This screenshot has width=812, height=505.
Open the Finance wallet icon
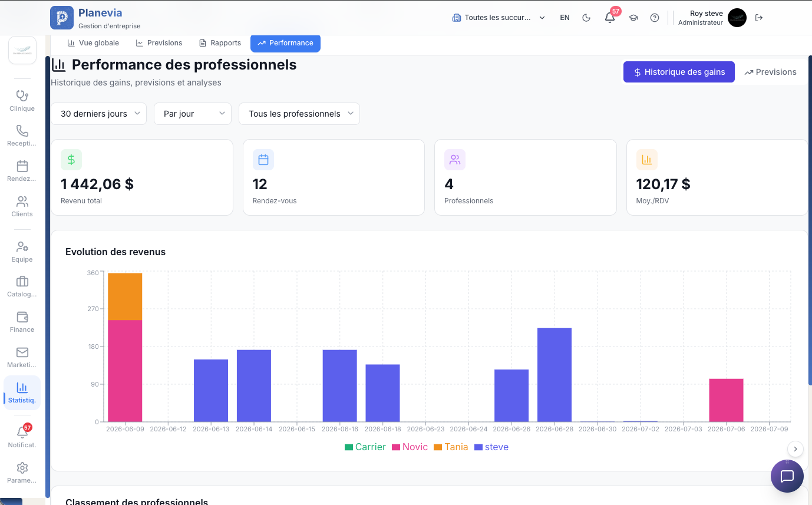(x=22, y=317)
